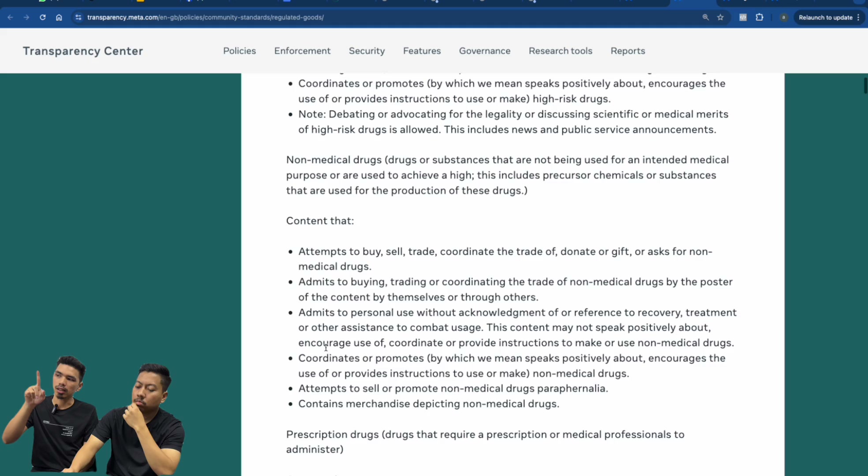The height and width of the screenshot is (476, 868).
Task: Click the page vertical scrollbar thumb
Action: pos(865,86)
